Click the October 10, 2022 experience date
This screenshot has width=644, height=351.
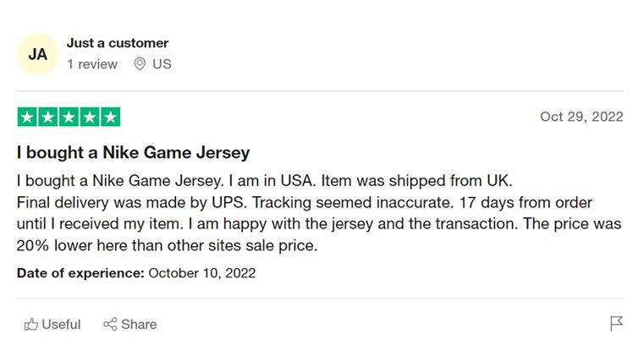tap(202, 273)
